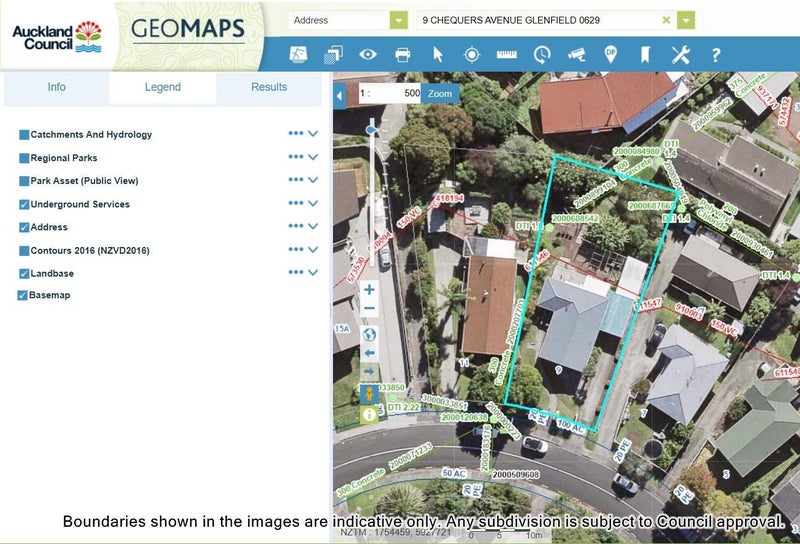Image resolution: width=800 pixels, height=544 pixels.
Task: Select the pointer selection tool
Action: [437, 54]
